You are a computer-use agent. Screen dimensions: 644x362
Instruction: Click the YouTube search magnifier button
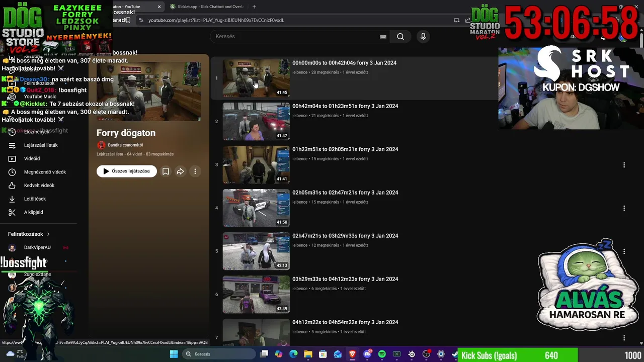pyautogui.click(x=400, y=36)
